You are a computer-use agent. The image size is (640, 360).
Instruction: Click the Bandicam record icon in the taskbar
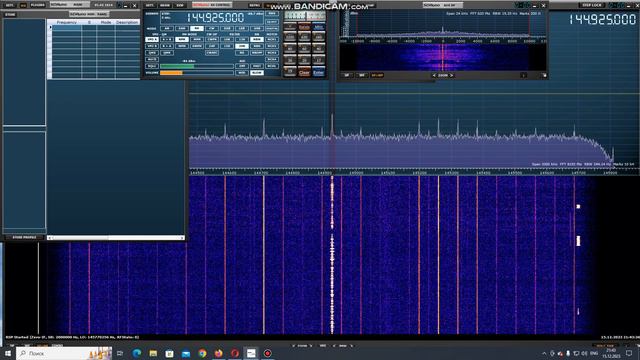[x=267, y=353]
